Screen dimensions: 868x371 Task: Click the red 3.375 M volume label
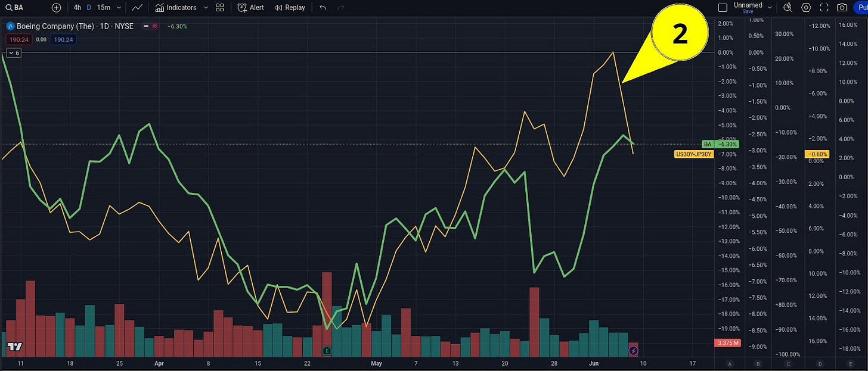(728, 343)
